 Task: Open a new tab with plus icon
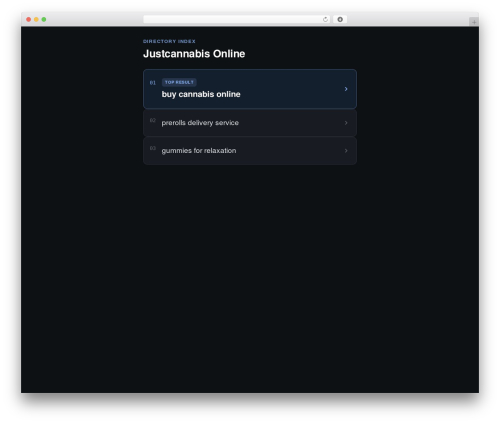[x=474, y=22]
